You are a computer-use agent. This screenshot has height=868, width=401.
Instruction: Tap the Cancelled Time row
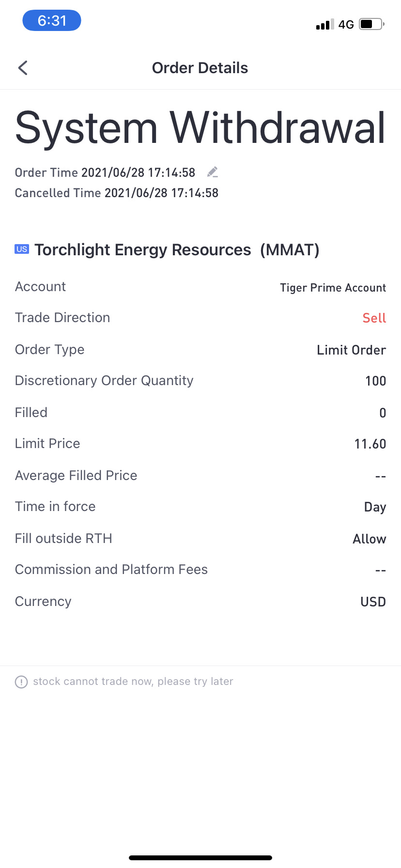coord(117,193)
